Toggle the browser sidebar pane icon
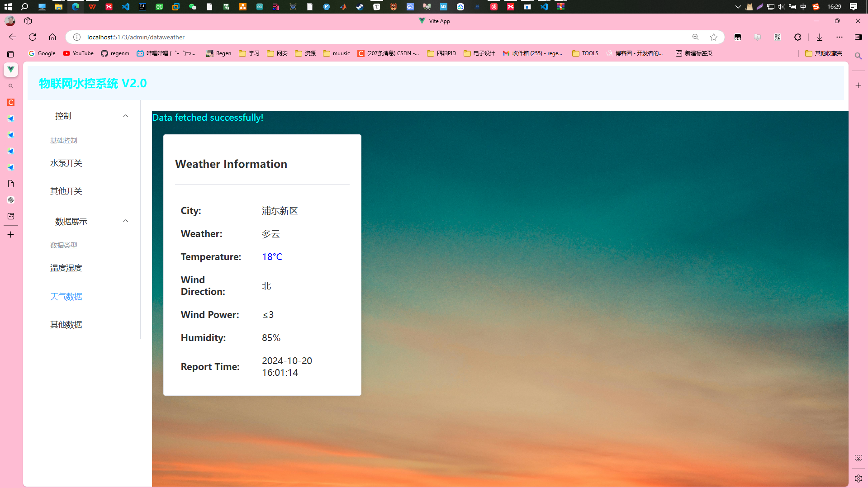Image resolution: width=868 pixels, height=488 pixels. pos(859,37)
